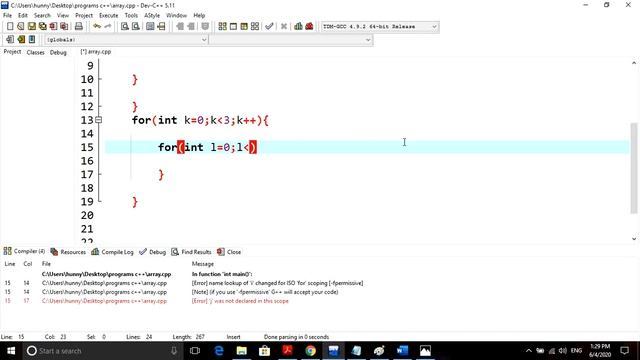Click the Save All toolbar icon
This screenshot has width=640, height=360.
(x=42, y=26)
